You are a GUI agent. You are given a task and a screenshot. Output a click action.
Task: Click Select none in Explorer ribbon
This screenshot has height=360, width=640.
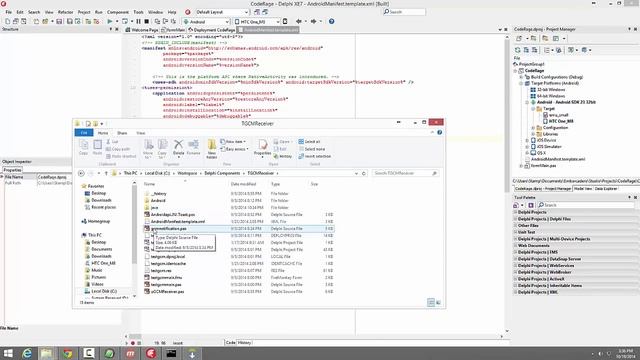[311, 149]
